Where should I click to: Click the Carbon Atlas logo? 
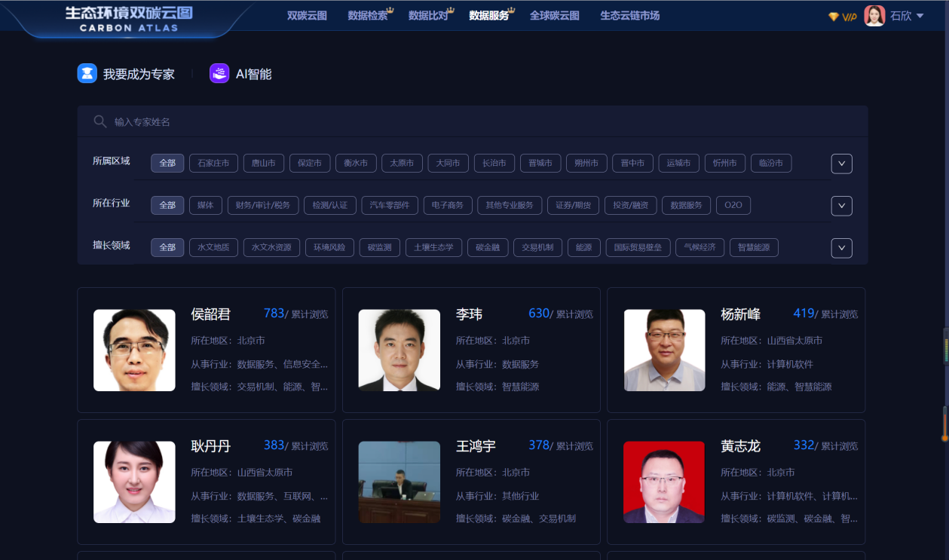(x=129, y=19)
